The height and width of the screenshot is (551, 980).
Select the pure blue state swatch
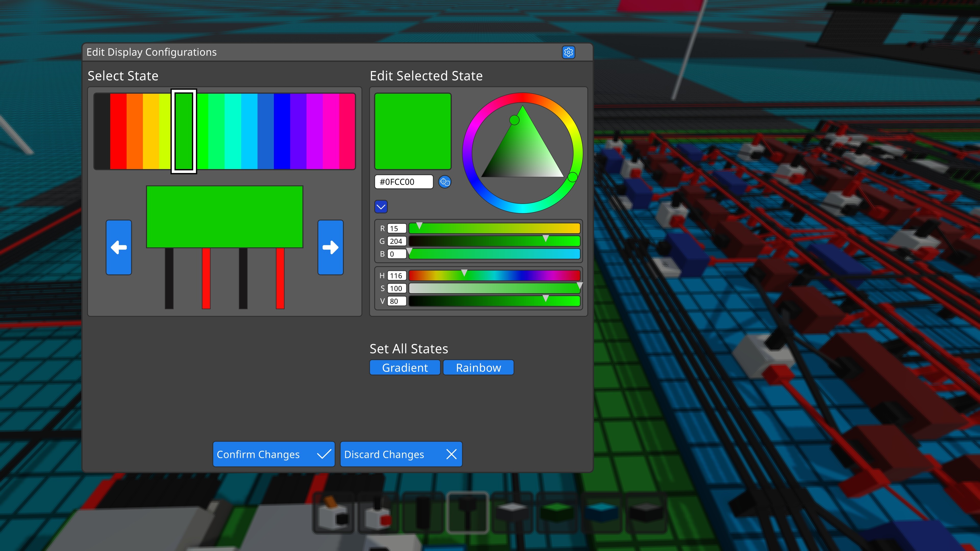[282, 131]
